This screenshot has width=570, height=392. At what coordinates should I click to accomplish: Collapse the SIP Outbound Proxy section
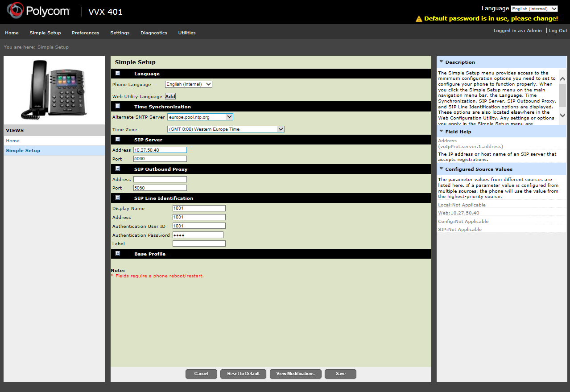coord(118,169)
